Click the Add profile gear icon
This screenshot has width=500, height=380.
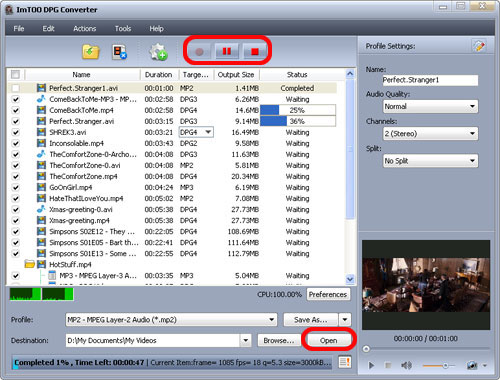coord(158,52)
